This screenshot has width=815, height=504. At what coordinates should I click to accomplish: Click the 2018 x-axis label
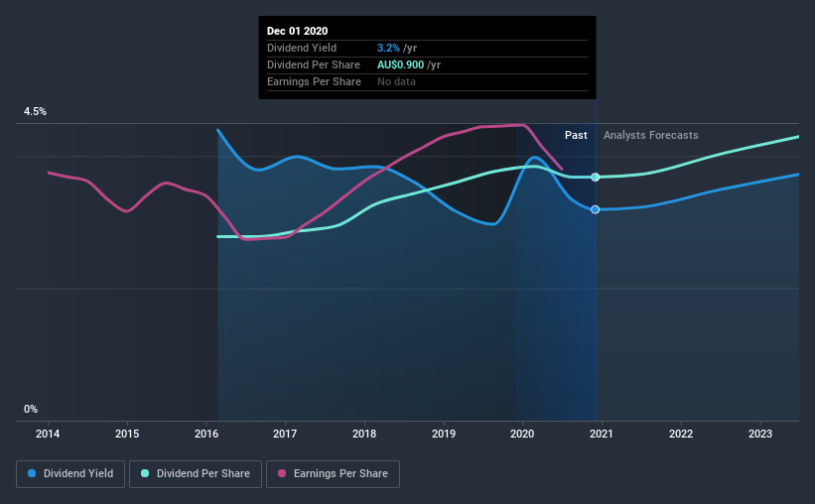point(364,434)
